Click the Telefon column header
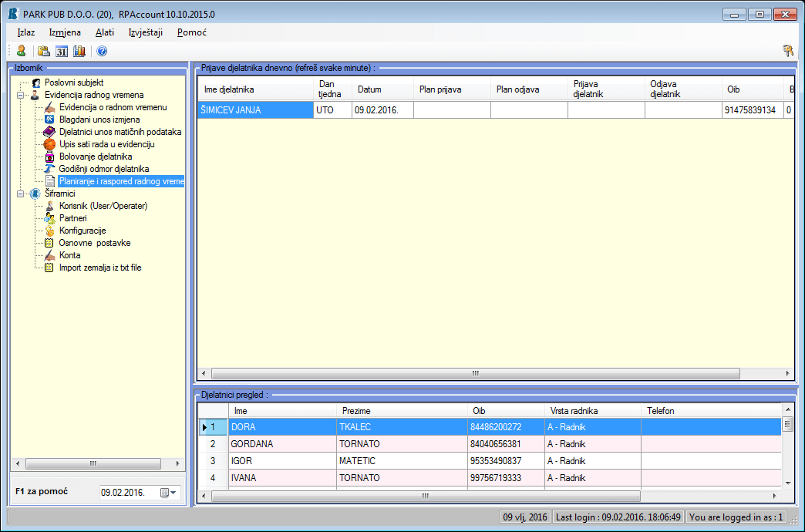Image resolution: width=805 pixels, height=532 pixels. tap(712, 411)
